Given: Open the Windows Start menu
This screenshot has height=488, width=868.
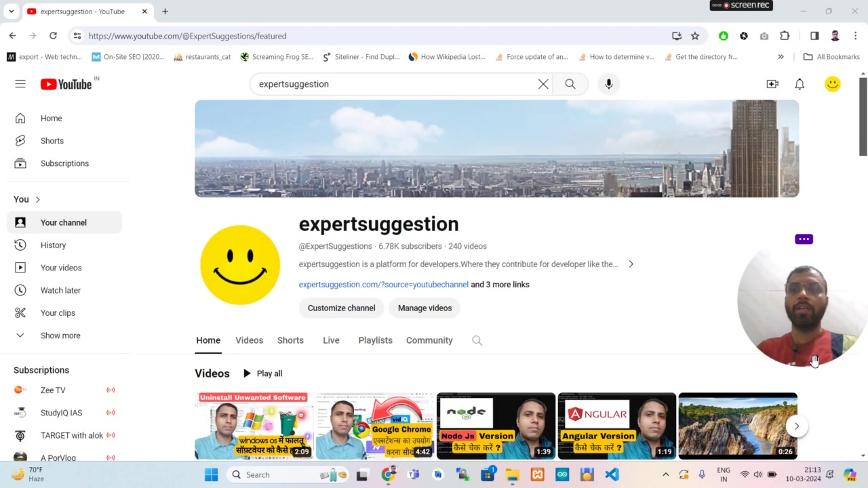Looking at the screenshot, I should 211,474.
